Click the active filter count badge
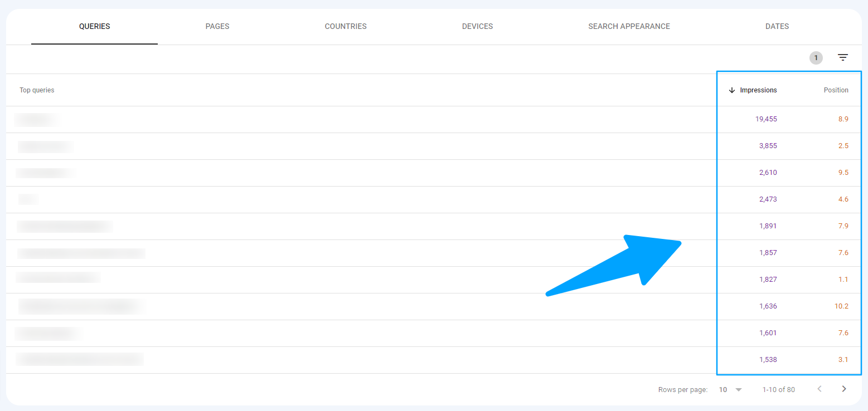This screenshot has height=411, width=868. pyautogui.click(x=816, y=57)
